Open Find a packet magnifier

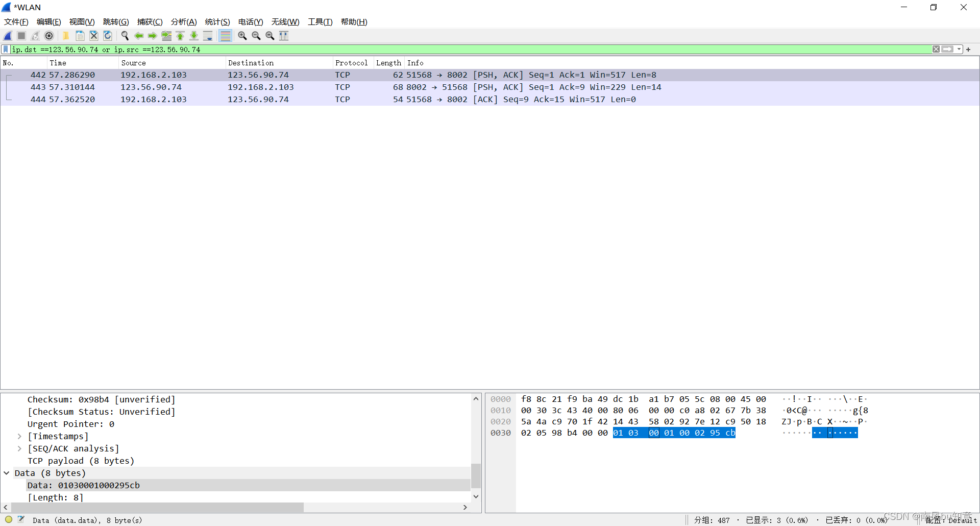click(125, 36)
